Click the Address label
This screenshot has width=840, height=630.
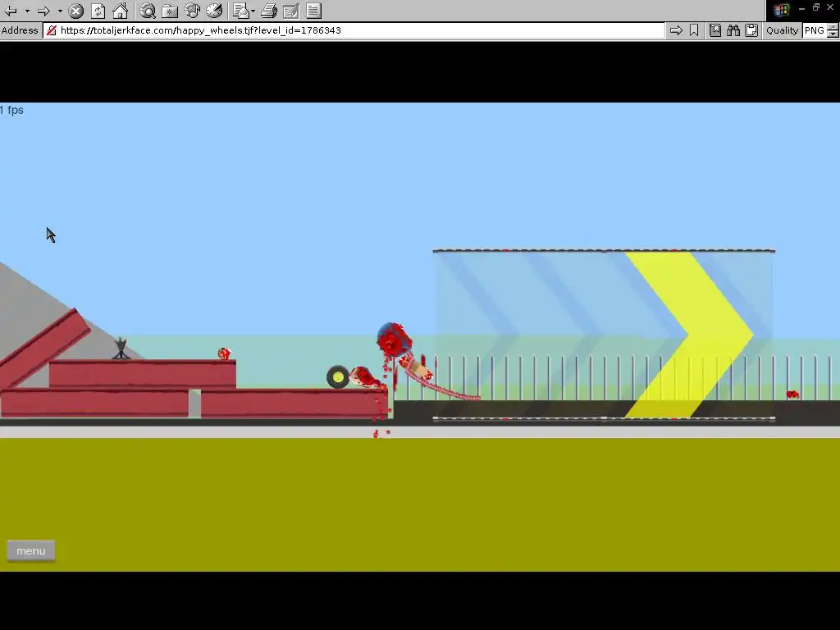pyautogui.click(x=20, y=30)
